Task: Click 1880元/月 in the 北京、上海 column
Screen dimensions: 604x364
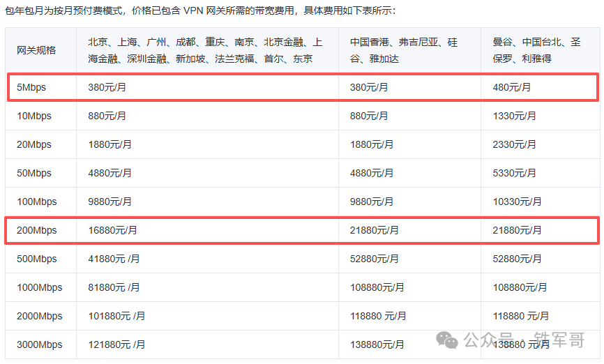Action: pyautogui.click(x=110, y=144)
